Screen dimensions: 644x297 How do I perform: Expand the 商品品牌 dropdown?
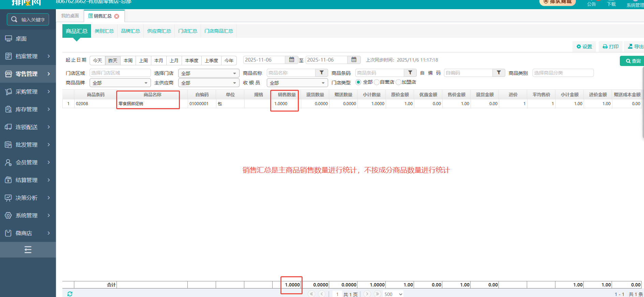[x=120, y=83]
